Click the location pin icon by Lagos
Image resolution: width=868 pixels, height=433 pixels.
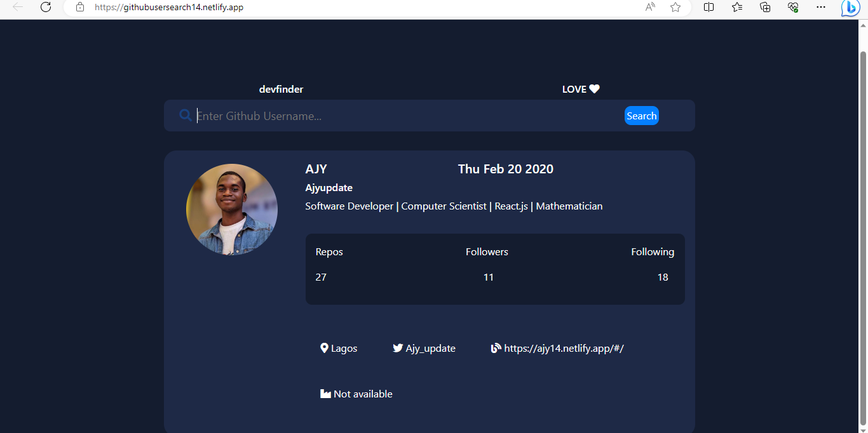point(324,348)
